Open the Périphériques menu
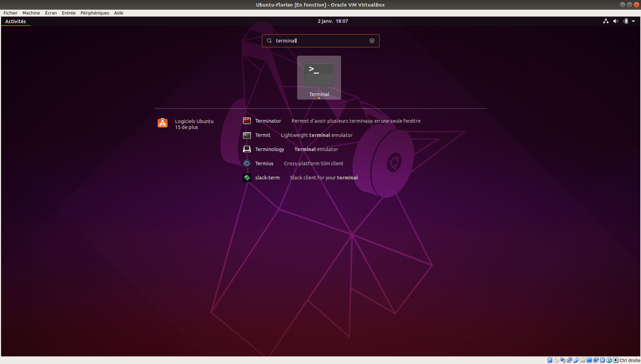This screenshot has width=641, height=364. pyautogui.click(x=95, y=13)
